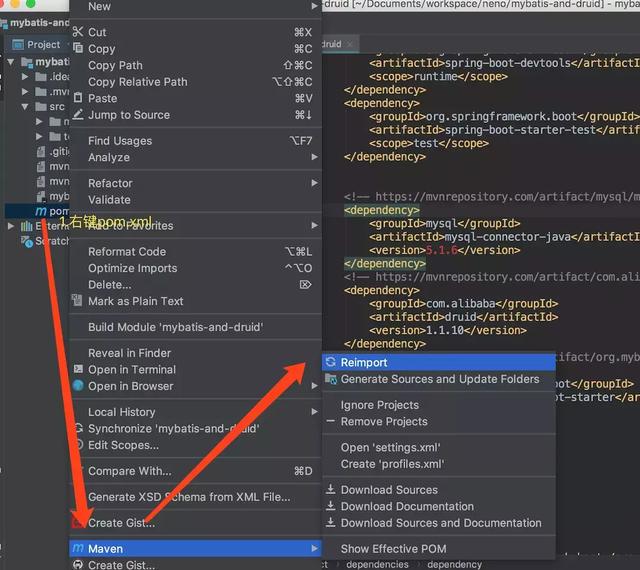Open the New submenu arrow
Image resolution: width=640 pixels, height=570 pixels.
(x=314, y=6)
